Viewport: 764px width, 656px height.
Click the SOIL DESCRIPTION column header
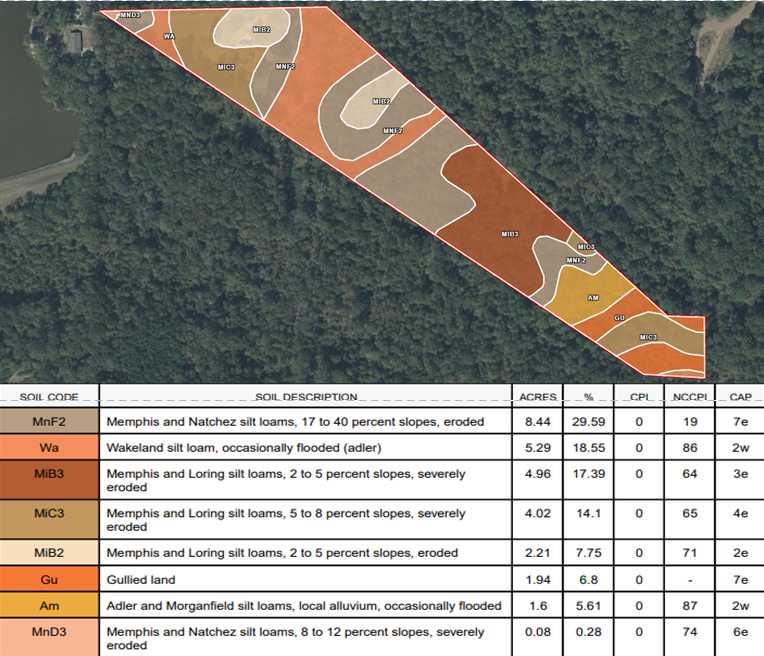click(x=306, y=397)
